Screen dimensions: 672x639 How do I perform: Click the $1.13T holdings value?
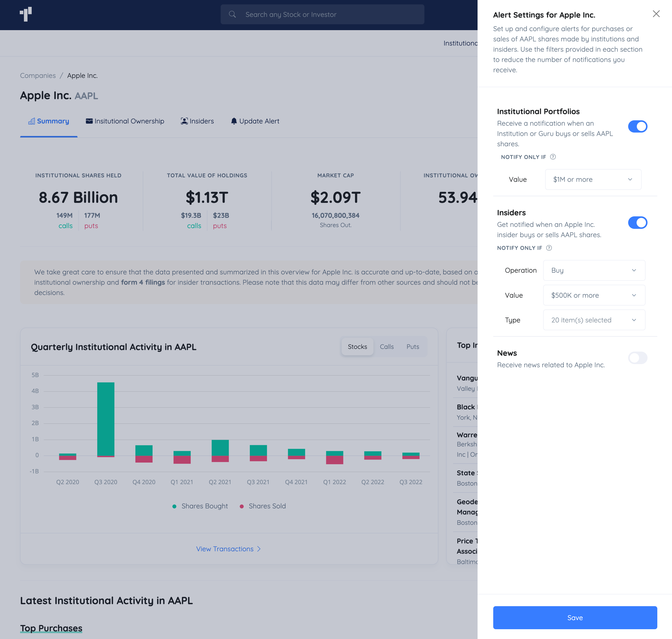207,197
